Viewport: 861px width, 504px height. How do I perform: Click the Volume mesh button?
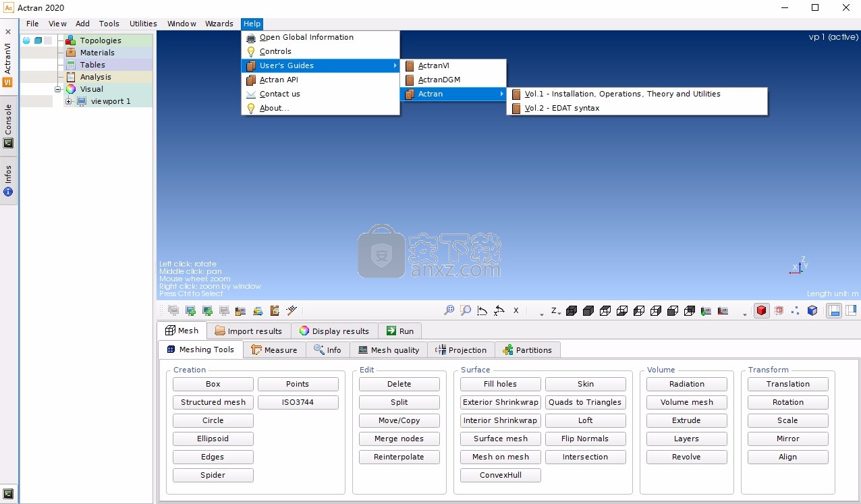687,402
